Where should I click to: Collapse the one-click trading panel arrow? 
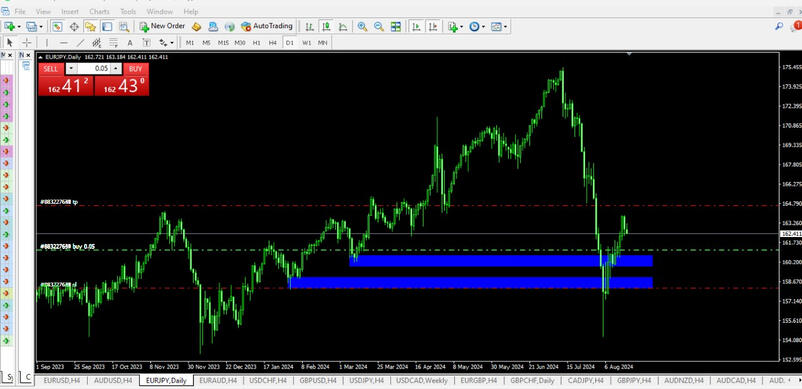(x=40, y=57)
